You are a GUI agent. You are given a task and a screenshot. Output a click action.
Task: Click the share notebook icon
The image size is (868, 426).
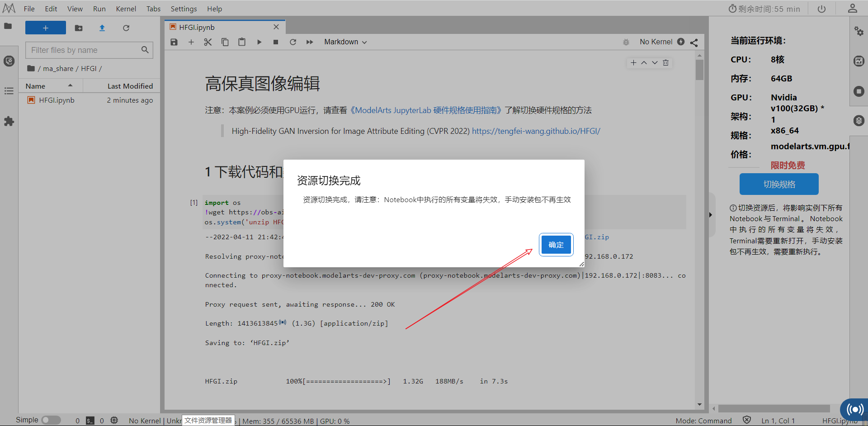[x=694, y=43]
